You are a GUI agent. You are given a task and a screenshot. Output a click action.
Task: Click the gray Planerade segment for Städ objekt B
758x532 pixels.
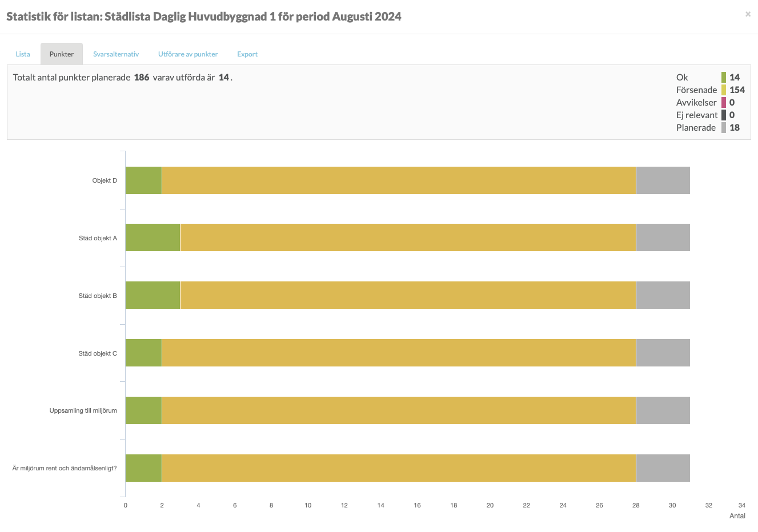point(663,295)
